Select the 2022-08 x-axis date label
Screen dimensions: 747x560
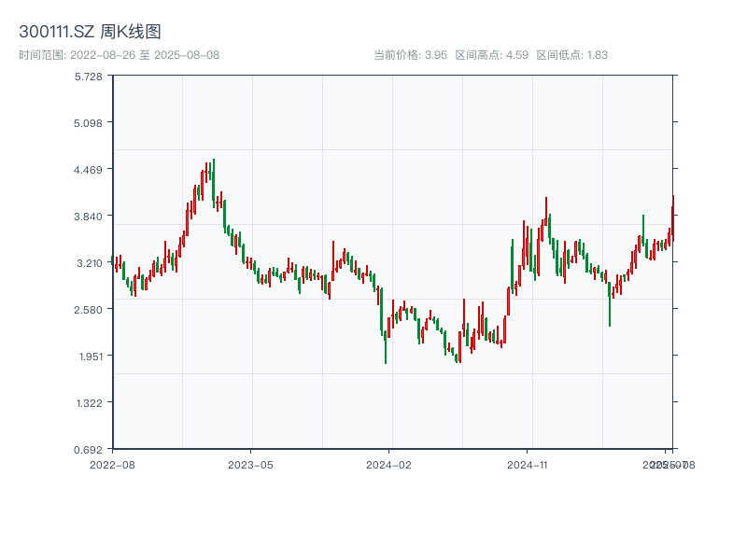[x=112, y=464]
